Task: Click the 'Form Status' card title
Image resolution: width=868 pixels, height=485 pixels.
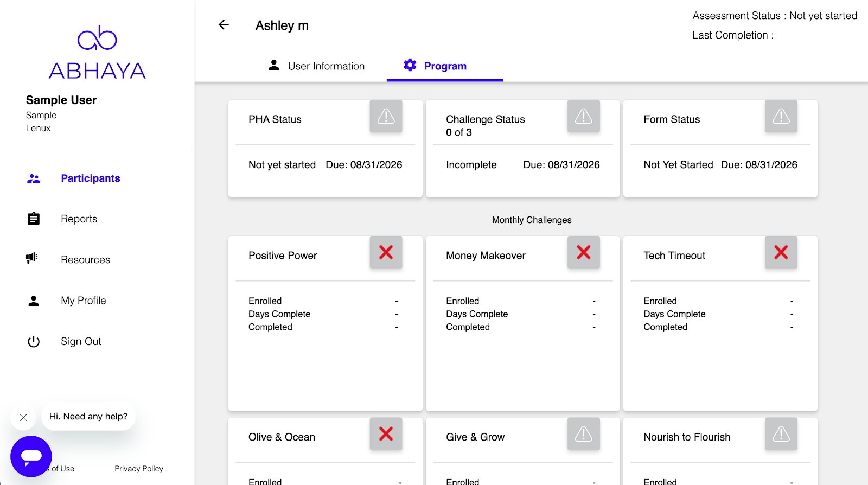Action: pyautogui.click(x=672, y=119)
